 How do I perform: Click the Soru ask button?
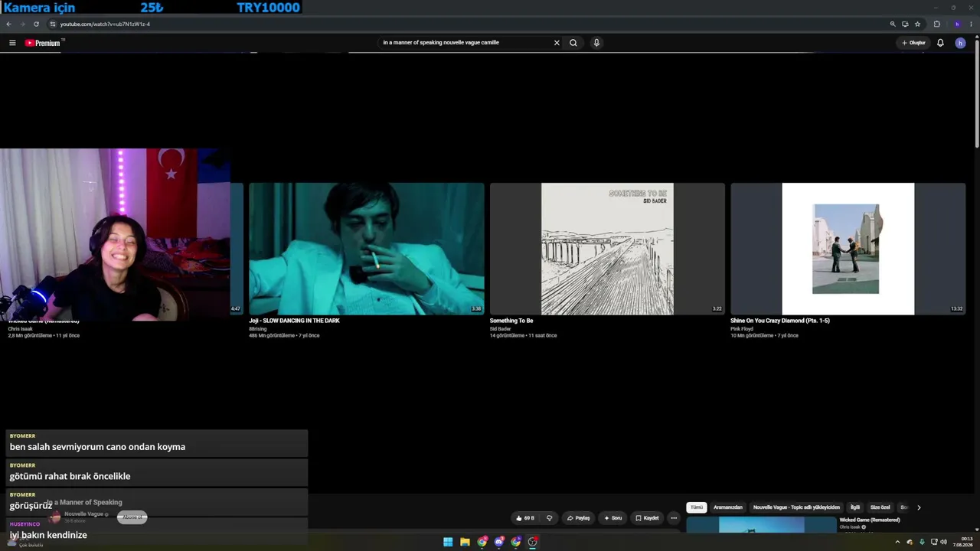point(612,518)
